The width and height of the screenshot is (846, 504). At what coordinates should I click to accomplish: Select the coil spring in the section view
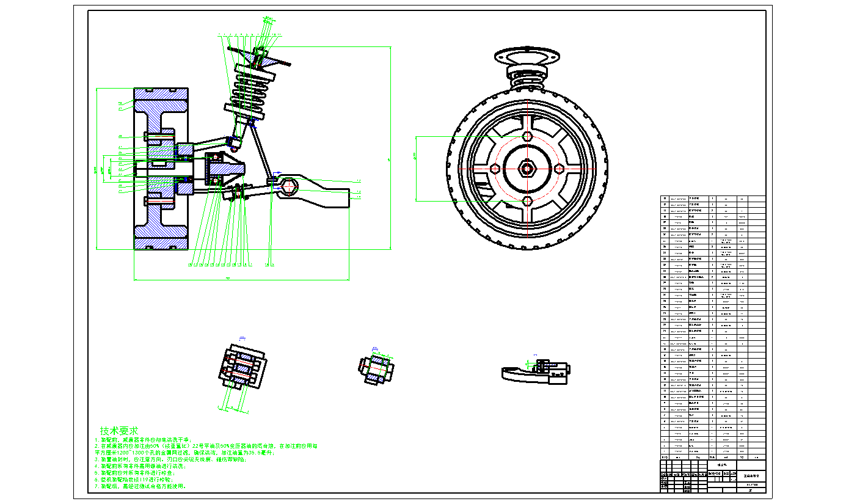pos(250,91)
